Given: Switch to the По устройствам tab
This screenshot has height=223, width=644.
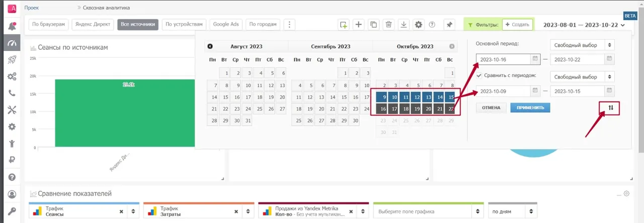Looking at the screenshot, I should pyautogui.click(x=184, y=24).
